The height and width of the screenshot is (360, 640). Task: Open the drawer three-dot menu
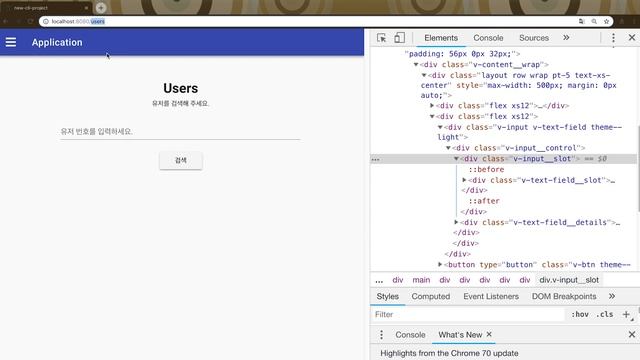381,335
